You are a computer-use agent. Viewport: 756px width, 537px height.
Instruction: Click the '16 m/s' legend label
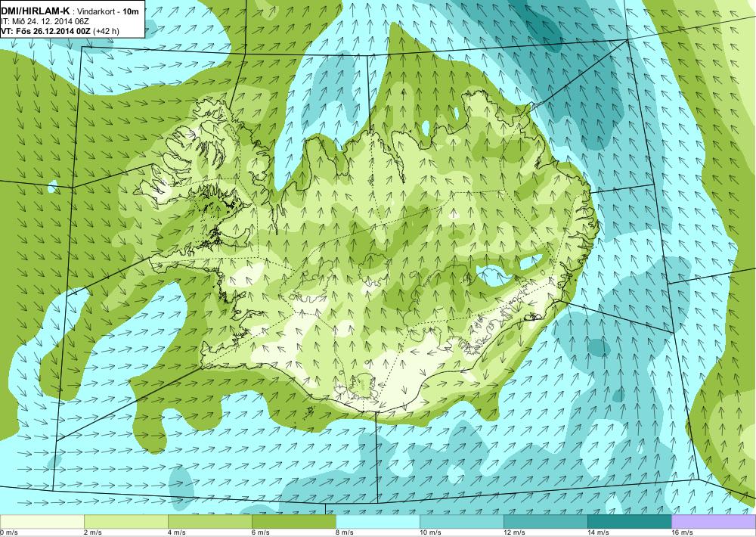pyautogui.click(x=682, y=532)
